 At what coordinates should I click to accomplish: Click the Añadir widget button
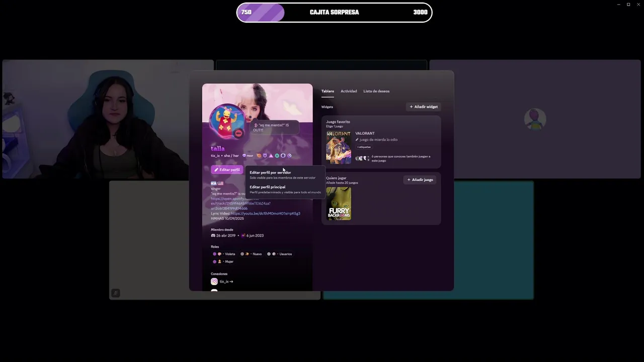tap(424, 107)
